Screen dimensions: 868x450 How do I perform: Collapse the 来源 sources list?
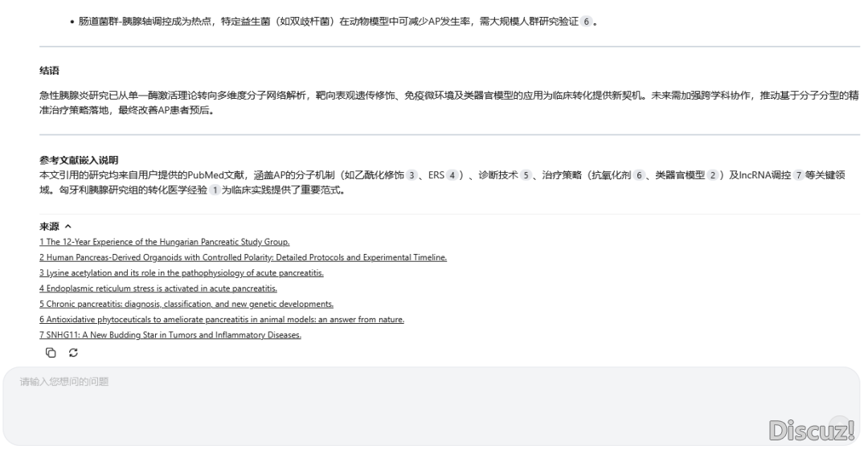point(68,227)
